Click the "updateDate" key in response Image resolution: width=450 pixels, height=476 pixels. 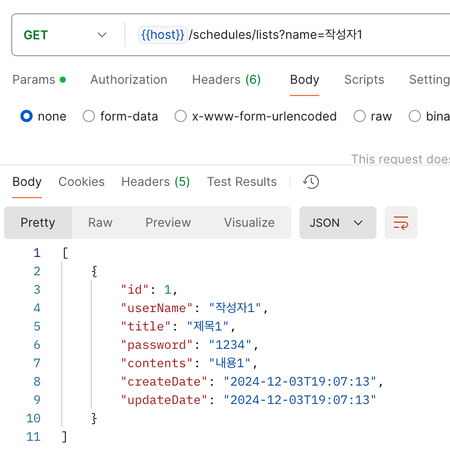(164, 400)
